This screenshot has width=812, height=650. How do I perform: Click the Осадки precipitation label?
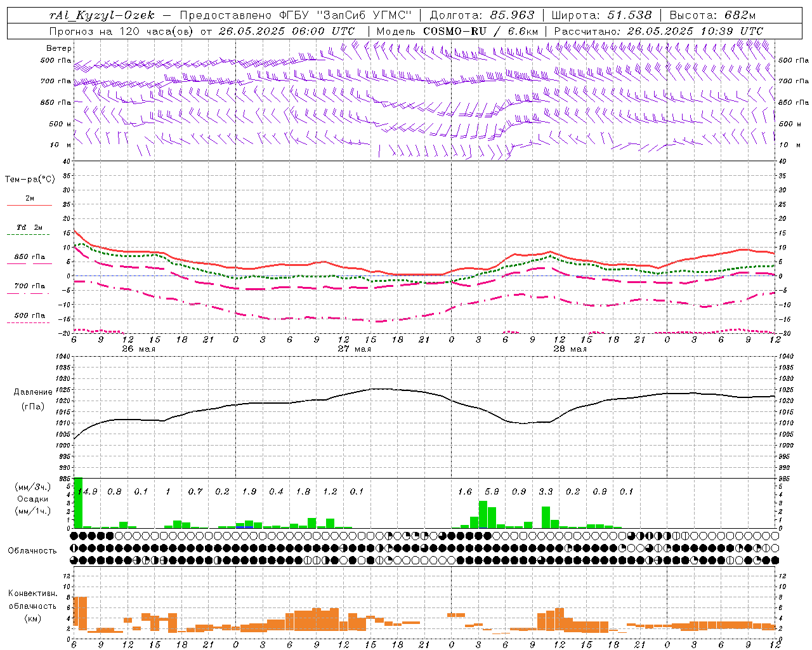(32, 499)
